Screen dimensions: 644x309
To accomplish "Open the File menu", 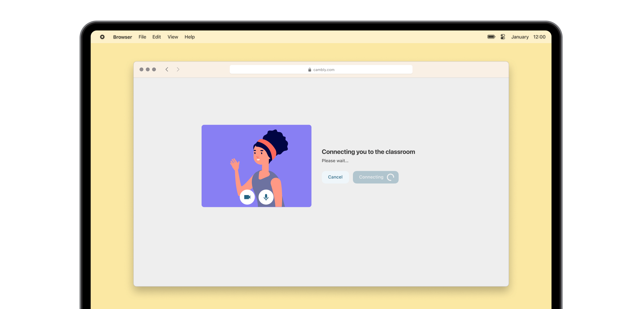I will 142,37.
